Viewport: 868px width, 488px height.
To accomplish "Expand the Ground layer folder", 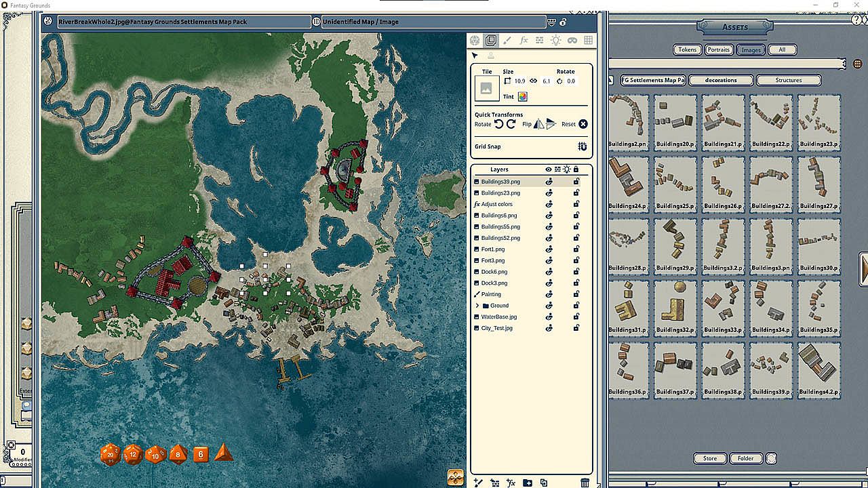I will 477,306.
